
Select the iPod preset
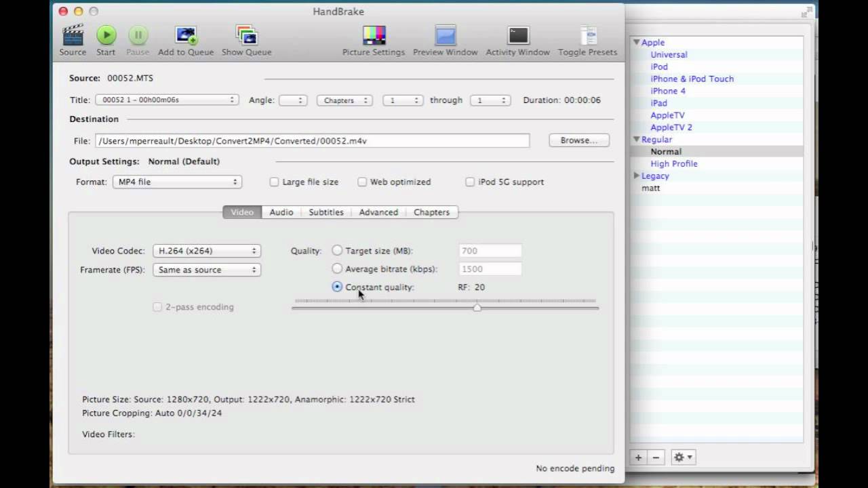click(x=659, y=66)
